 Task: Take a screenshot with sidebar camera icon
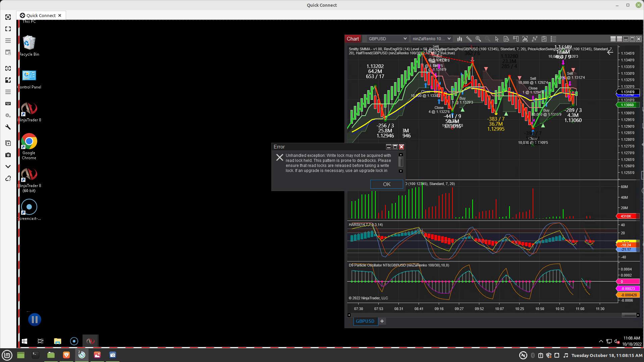8,155
